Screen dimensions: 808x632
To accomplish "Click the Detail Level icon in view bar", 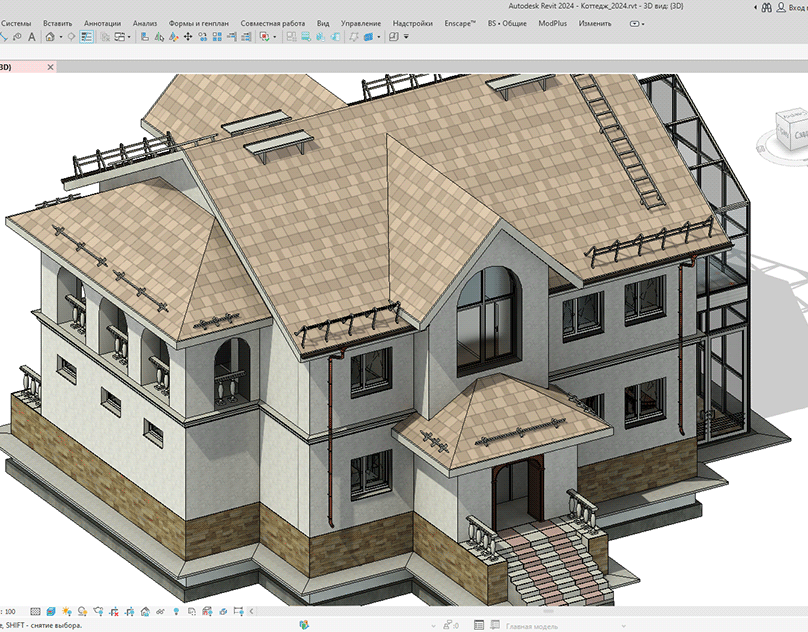I will point(34,611).
